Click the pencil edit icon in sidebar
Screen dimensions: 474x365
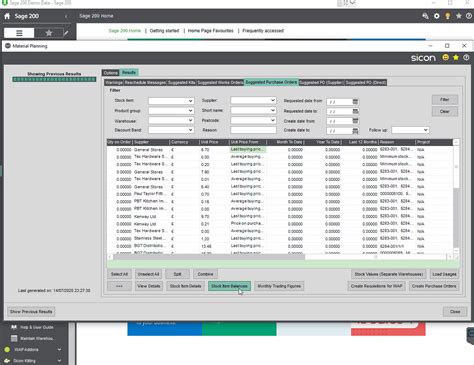tap(66, 33)
